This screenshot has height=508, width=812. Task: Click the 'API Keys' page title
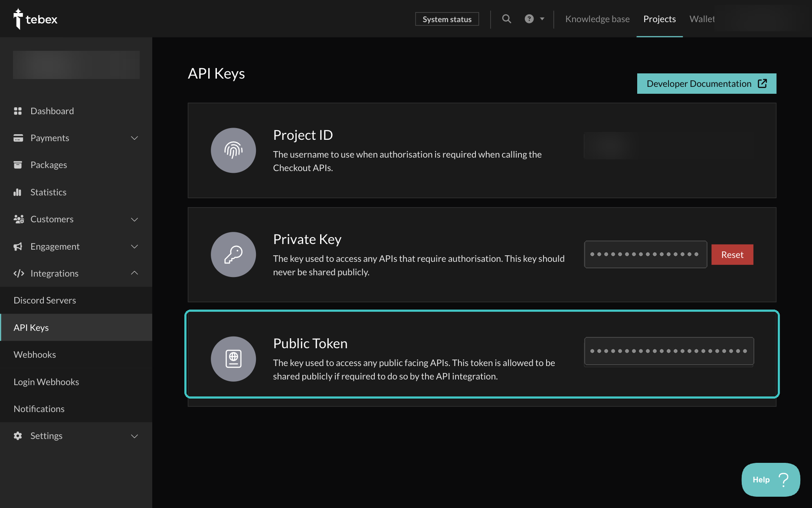pyautogui.click(x=216, y=74)
